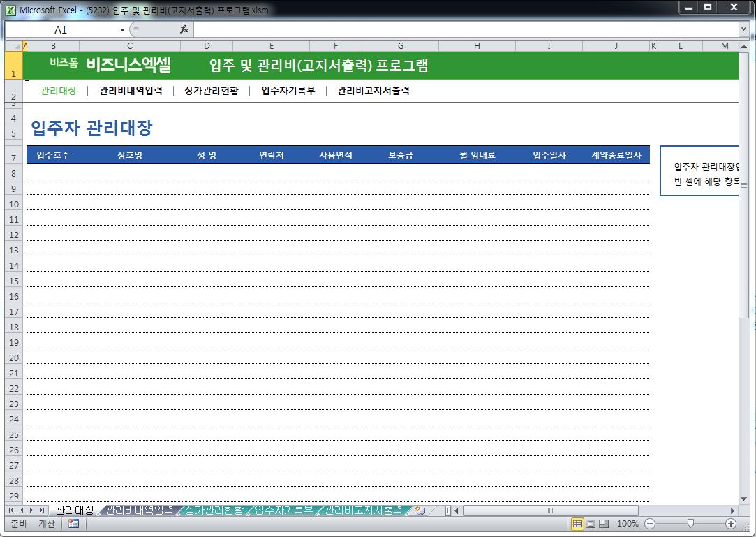756x537 pixels.
Task: Go to last sheet tab arrow
Action: point(41,510)
